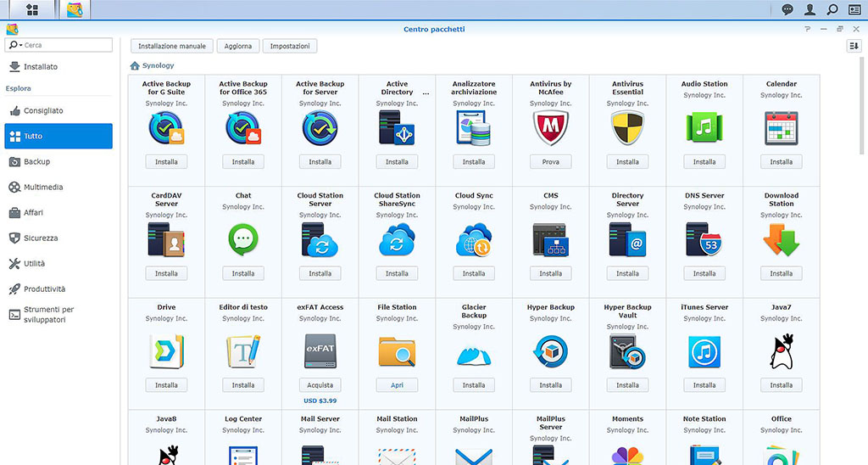Click Installa under Directory Server
868x465 pixels.
coord(628,273)
